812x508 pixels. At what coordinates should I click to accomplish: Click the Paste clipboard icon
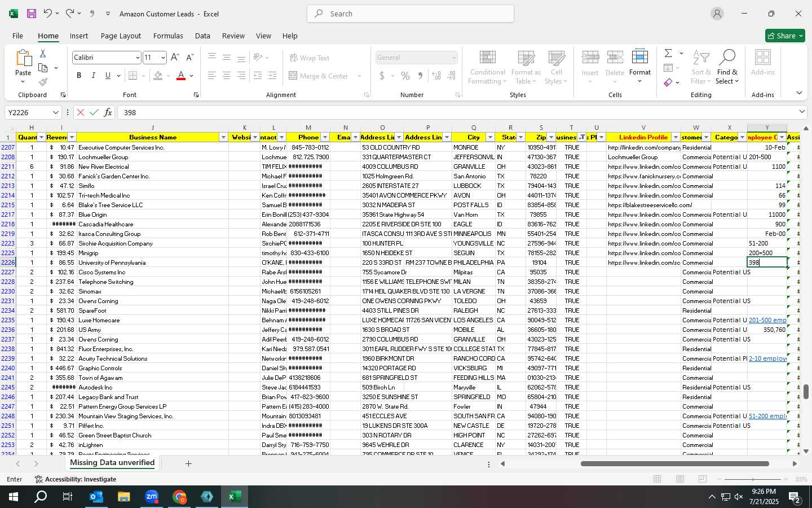23,58
